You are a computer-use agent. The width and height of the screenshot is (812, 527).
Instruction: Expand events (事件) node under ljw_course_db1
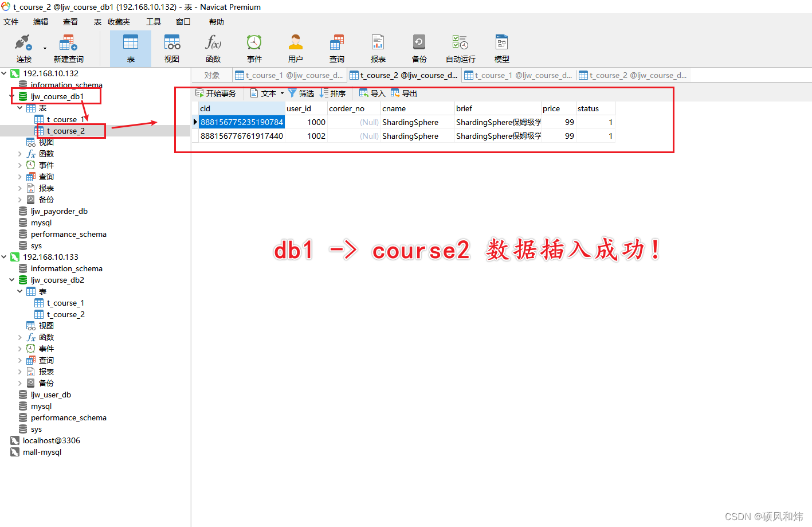20,165
